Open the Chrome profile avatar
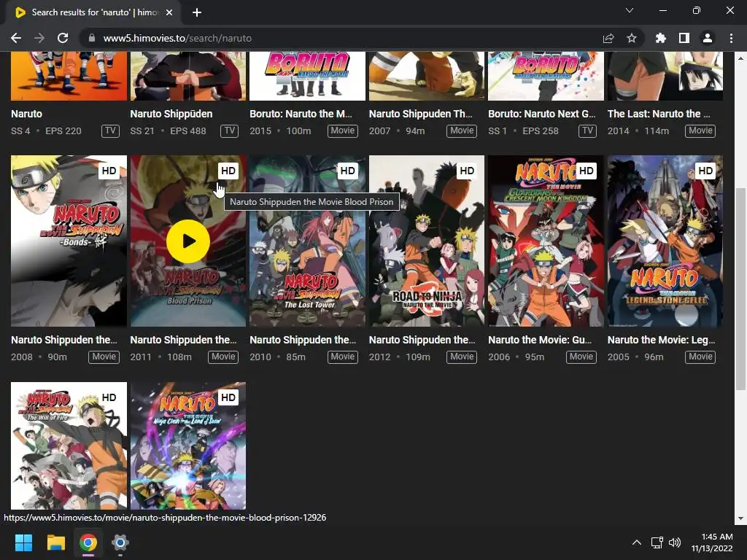 [x=708, y=38]
